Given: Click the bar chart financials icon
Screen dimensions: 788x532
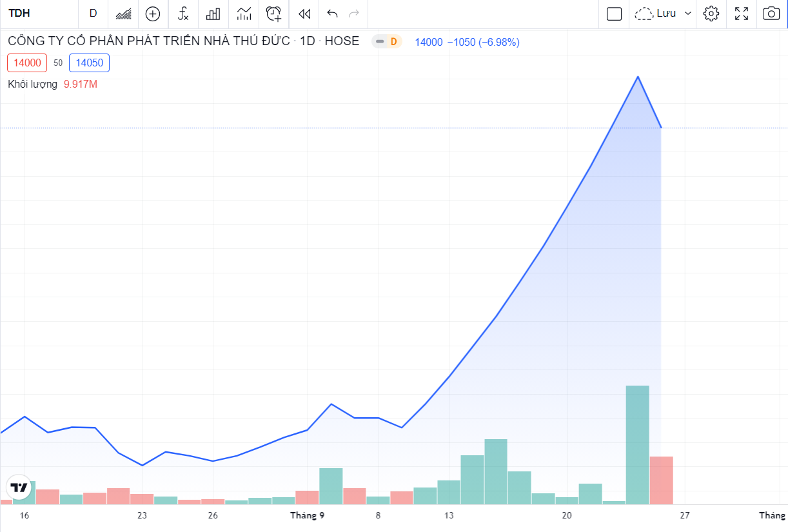Looking at the screenshot, I should (x=213, y=14).
